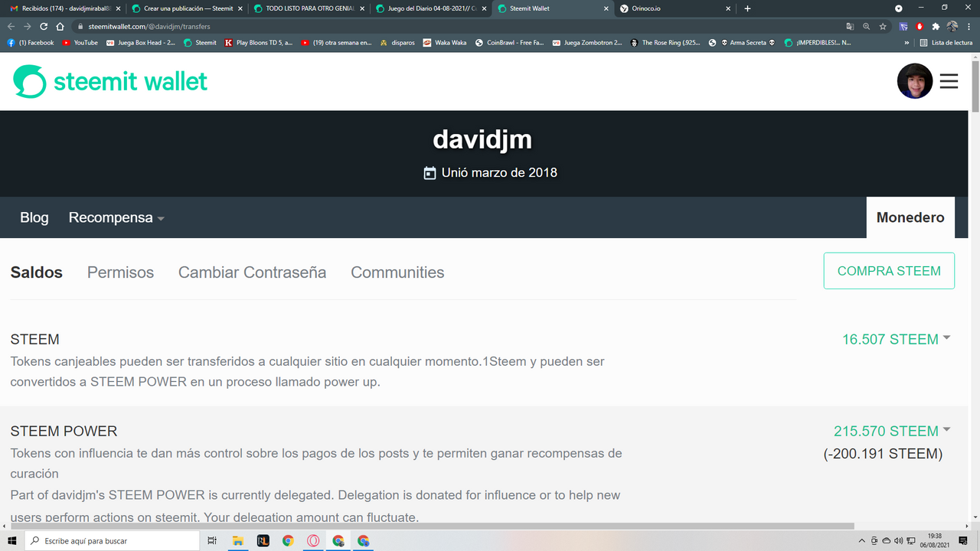Switch to the Orinoco.io tab

pos(675,8)
